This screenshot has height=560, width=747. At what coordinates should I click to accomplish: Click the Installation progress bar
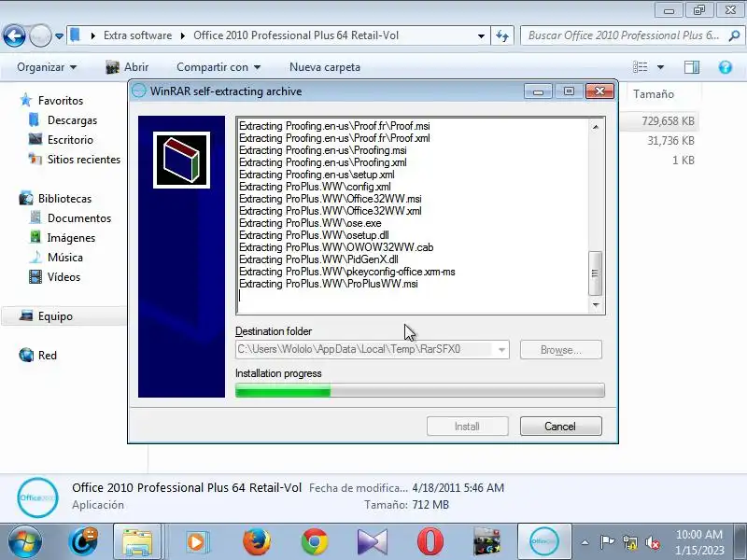pos(419,391)
